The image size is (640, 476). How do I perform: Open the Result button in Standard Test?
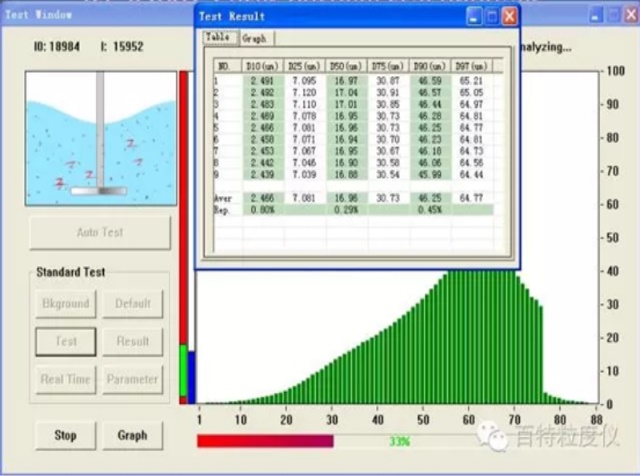coord(132,341)
